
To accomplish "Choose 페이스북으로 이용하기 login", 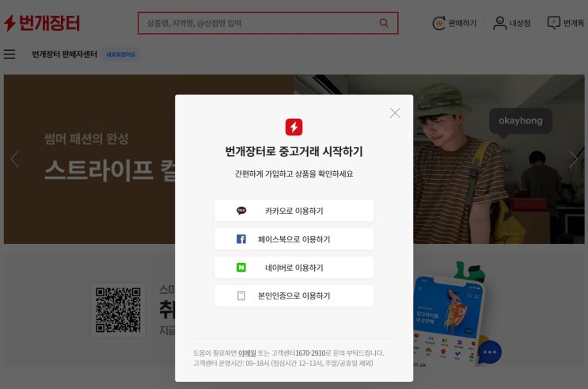I will tap(294, 239).
